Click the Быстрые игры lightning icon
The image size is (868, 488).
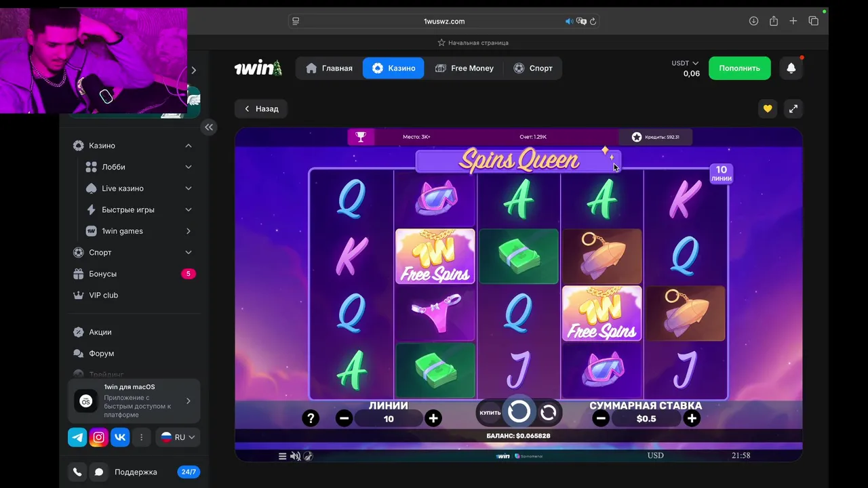(x=92, y=209)
